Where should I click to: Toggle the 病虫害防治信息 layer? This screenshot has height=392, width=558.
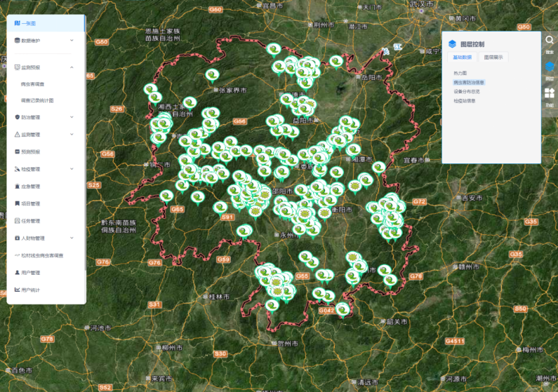[469, 82]
